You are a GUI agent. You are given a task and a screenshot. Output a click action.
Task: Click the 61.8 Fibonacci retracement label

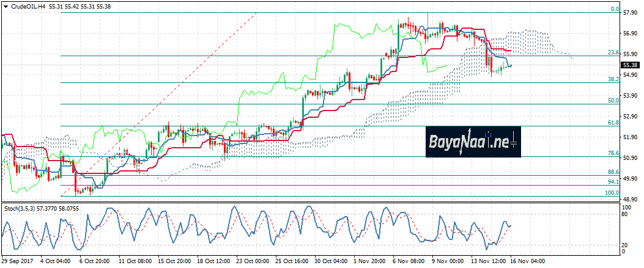[x=614, y=123]
